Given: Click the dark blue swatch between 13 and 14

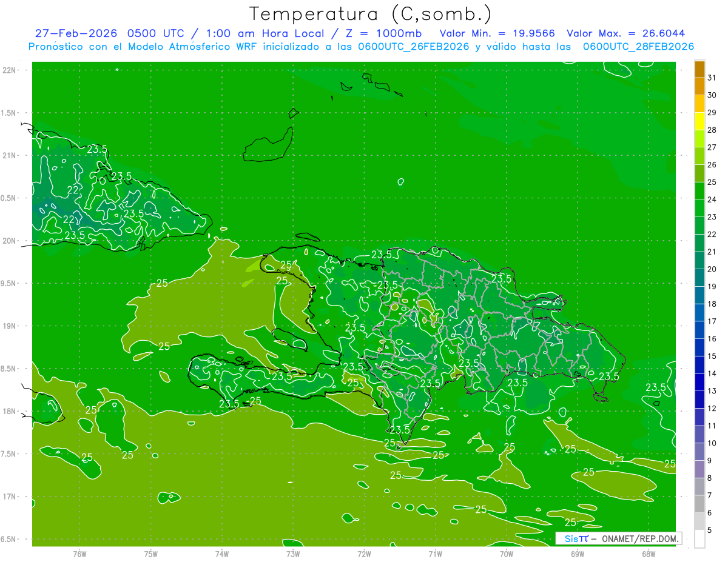Looking at the screenshot, I should pos(699,382).
